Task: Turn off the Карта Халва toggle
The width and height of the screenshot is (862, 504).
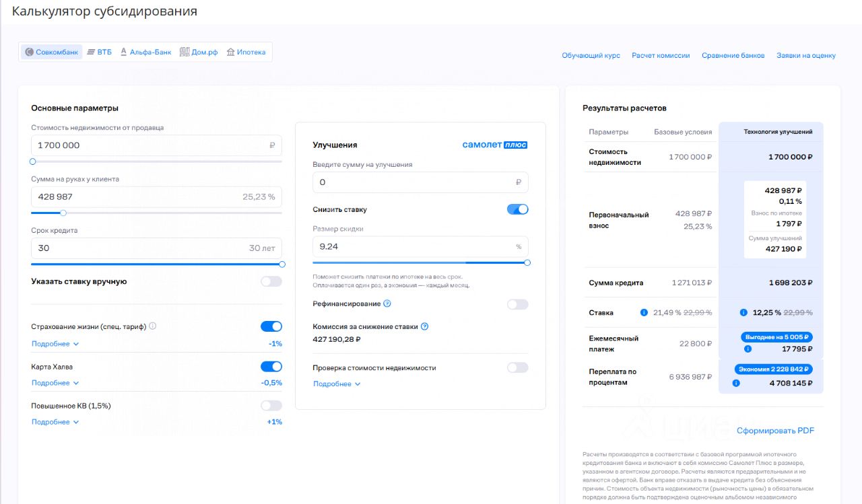Action: click(x=271, y=367)
